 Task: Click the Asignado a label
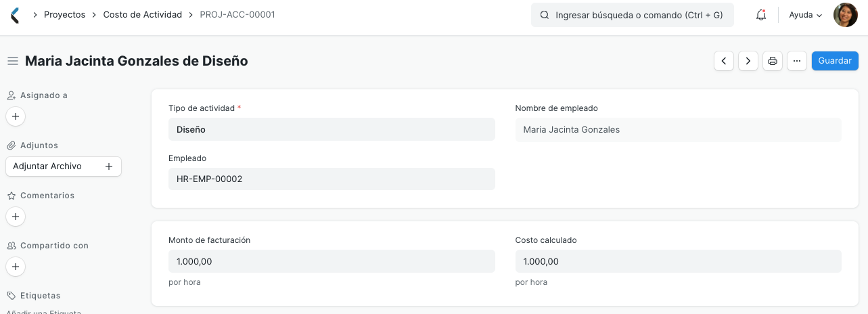click(x=44, y=95)
